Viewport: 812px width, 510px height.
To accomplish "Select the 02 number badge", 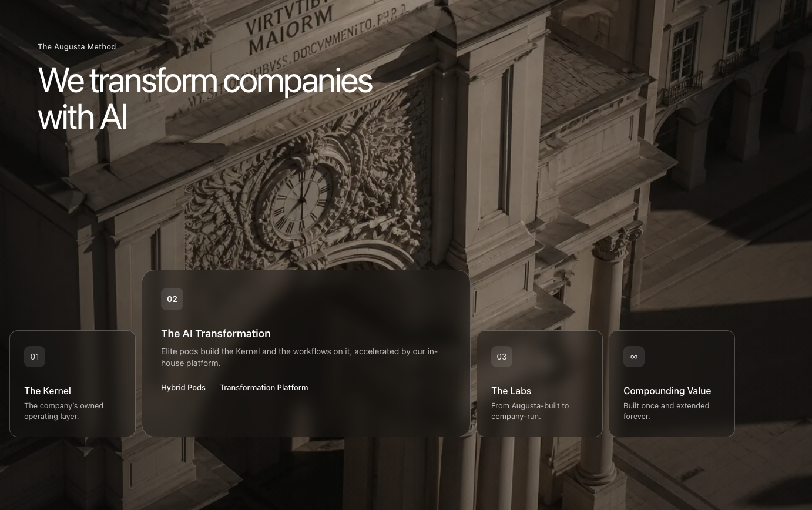I will point(172,299).
